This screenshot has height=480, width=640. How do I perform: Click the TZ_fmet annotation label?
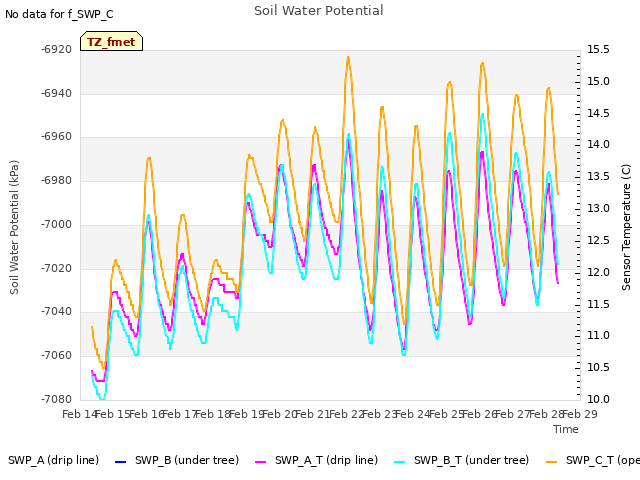pos(111,42)
